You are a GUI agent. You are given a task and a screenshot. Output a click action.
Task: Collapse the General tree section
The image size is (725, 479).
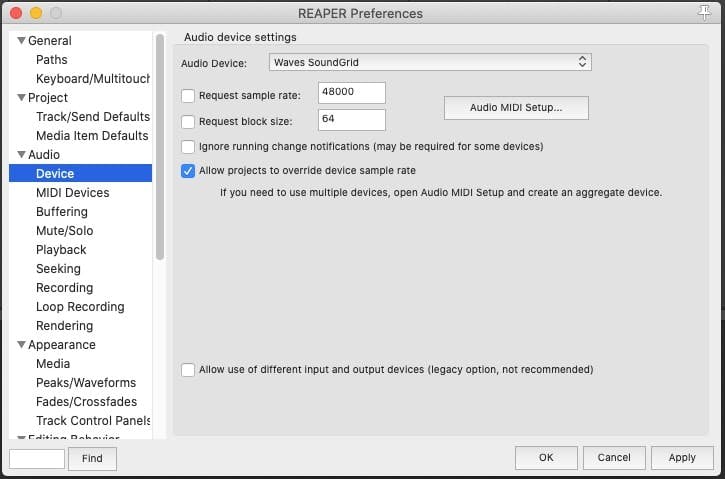[21, 41]
